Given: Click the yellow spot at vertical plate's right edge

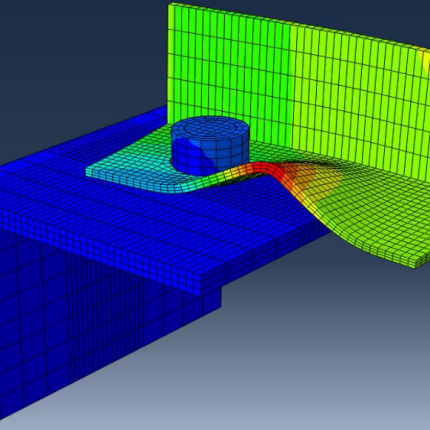Looking at the screenshot, I should [426, 62].
